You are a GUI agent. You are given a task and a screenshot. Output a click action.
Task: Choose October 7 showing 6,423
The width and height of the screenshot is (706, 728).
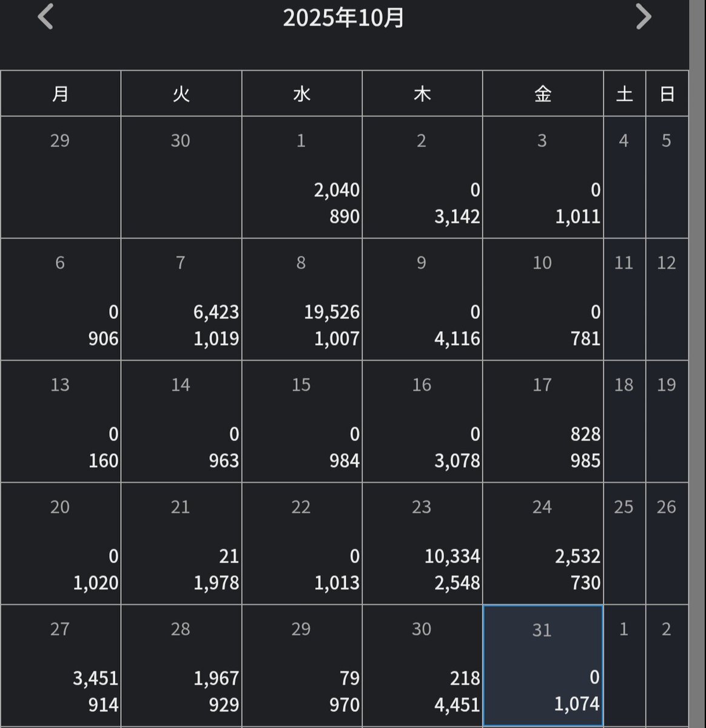(181, 300)
